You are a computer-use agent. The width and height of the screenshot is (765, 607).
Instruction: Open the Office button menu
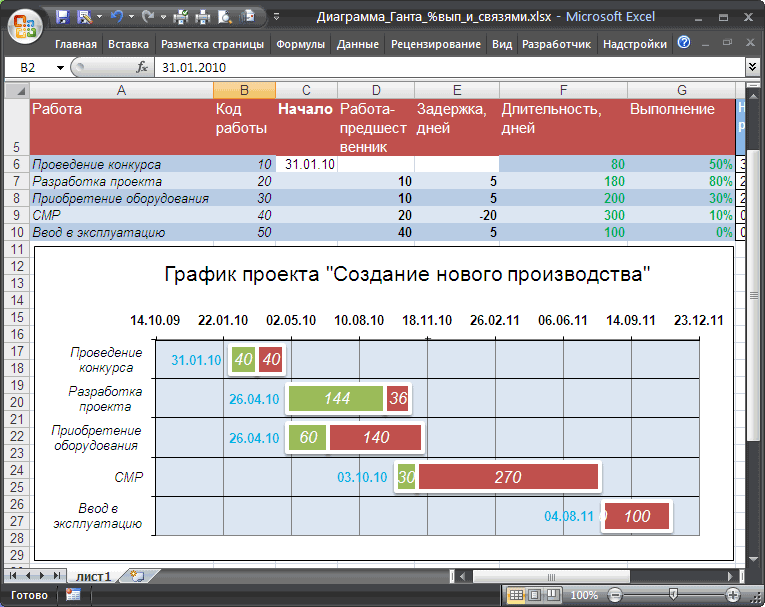click(x=25, y=26)
